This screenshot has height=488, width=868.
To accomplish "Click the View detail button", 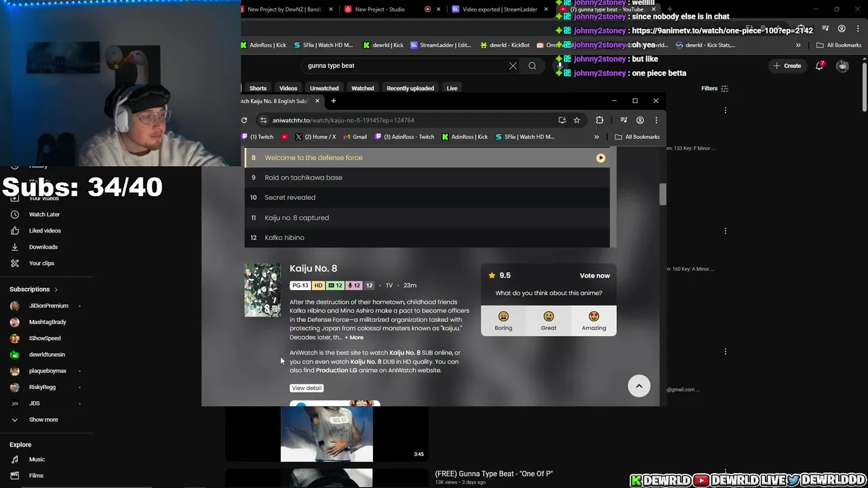I will point(307,388).
